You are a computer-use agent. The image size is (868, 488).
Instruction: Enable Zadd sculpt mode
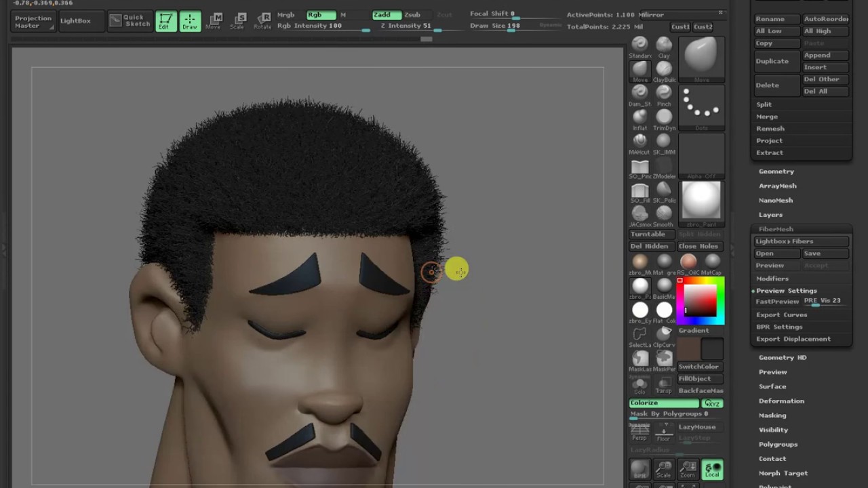386,15
